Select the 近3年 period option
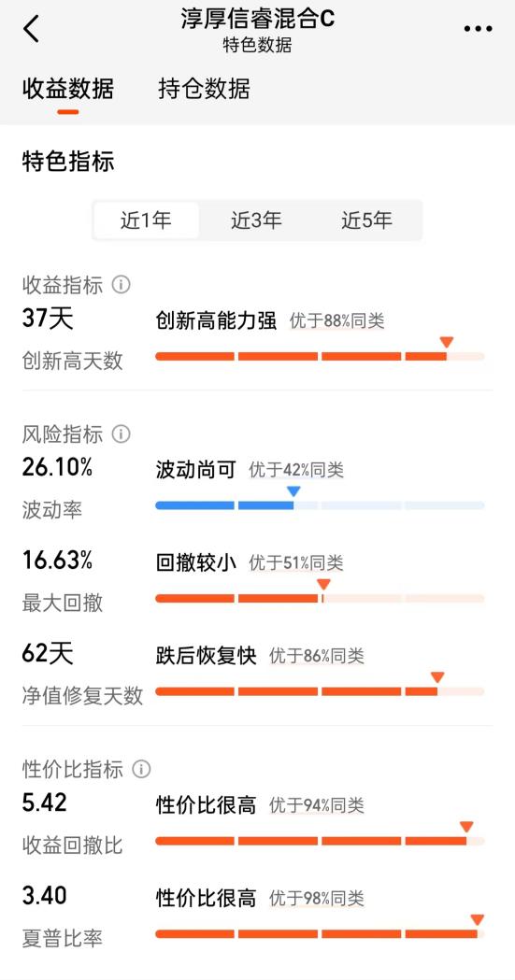515x980 pixels. pyautogui.click(x=256, y=220)
